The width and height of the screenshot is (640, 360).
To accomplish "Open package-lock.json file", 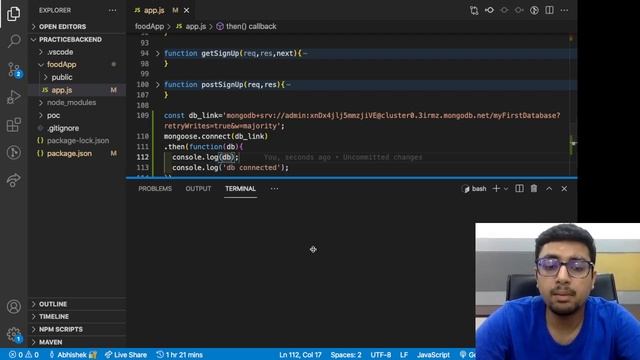I will tap(77, 141).
